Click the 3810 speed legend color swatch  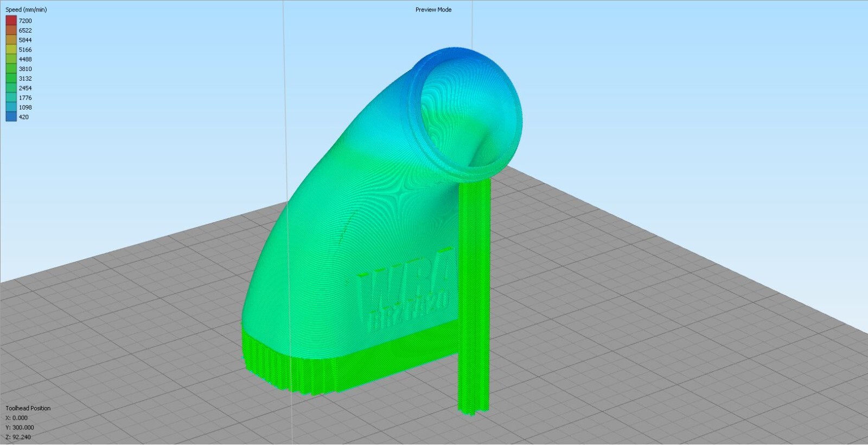click(x=11, y=69)
